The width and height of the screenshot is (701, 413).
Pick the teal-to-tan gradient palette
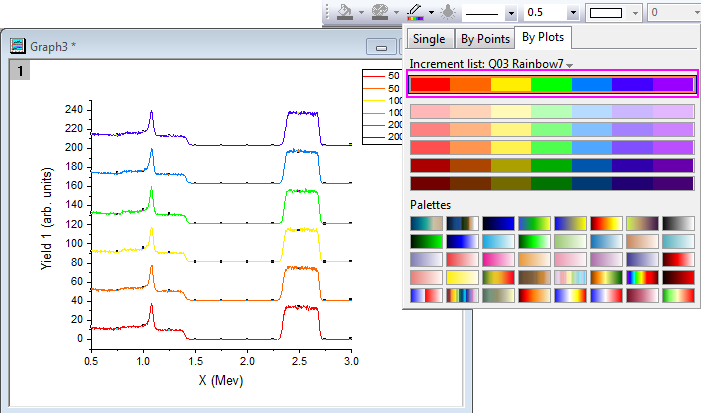click(427, 223)
